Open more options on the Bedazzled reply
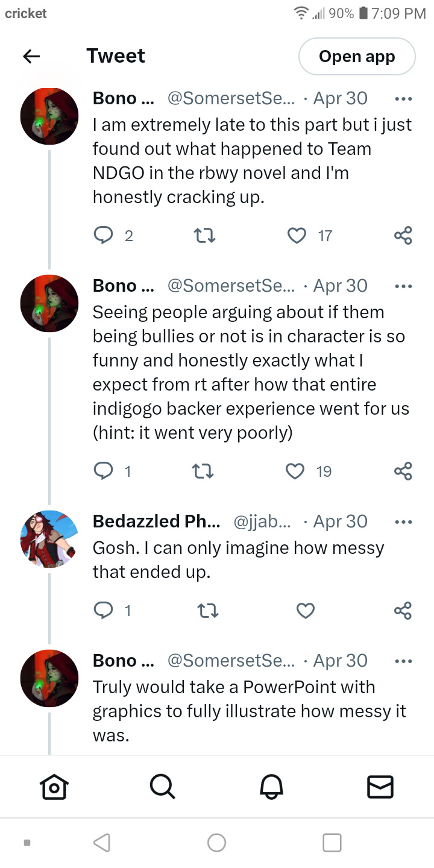The height and width of the screenshot is (868, 434). tap(403, 522)
